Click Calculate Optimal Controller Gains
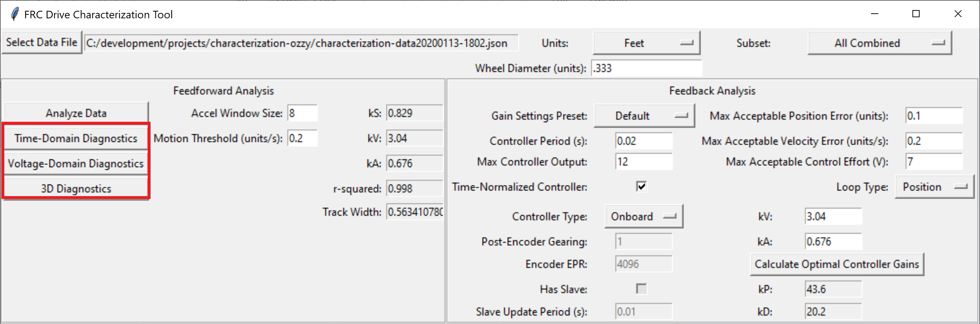 [x=837, y=264]
